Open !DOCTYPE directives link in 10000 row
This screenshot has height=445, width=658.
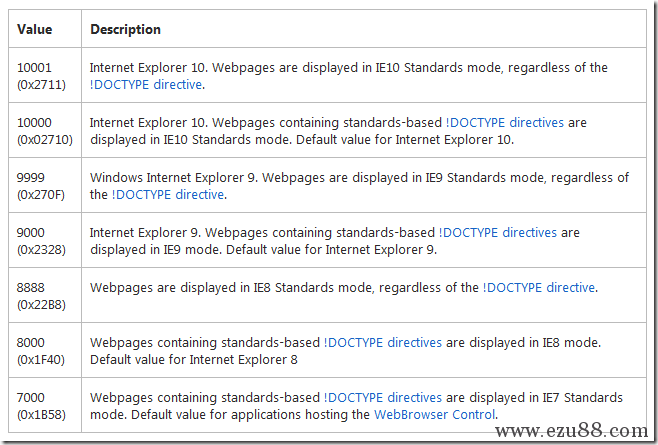(x=504, y=123)
